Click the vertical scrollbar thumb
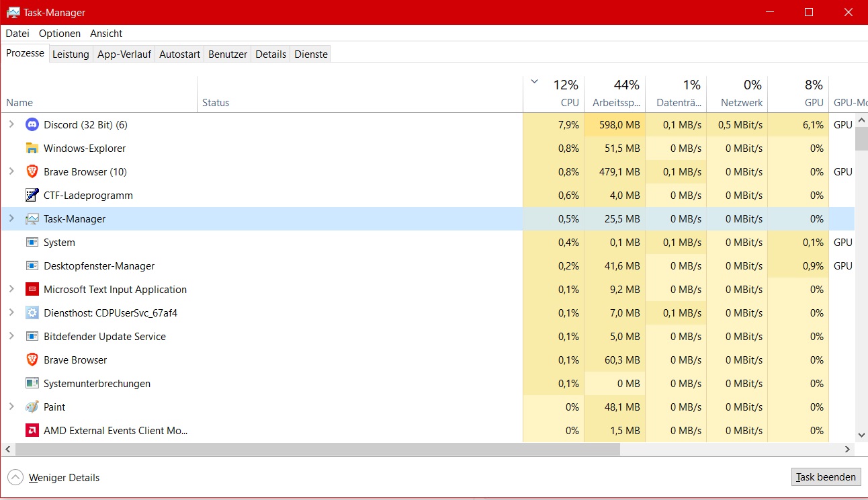The width and height of the screenshot is (868, 500). [861, 138]
